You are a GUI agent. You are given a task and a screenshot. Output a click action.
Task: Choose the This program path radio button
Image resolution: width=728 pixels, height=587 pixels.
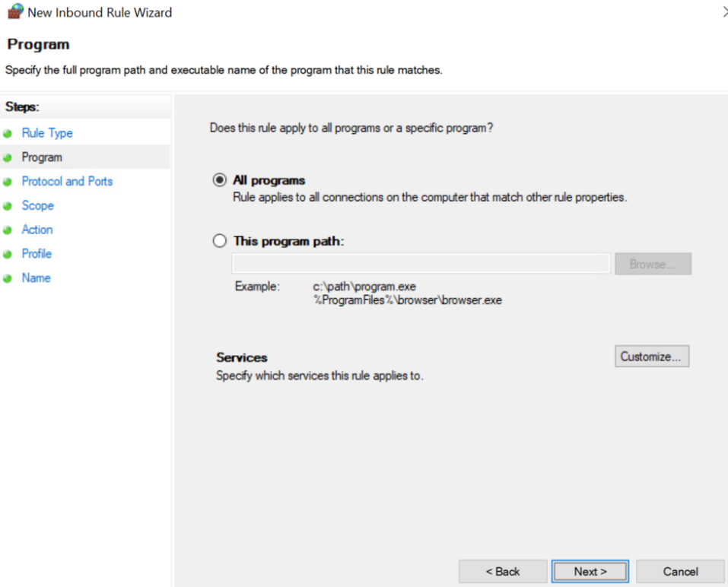(x=220, y=241)
